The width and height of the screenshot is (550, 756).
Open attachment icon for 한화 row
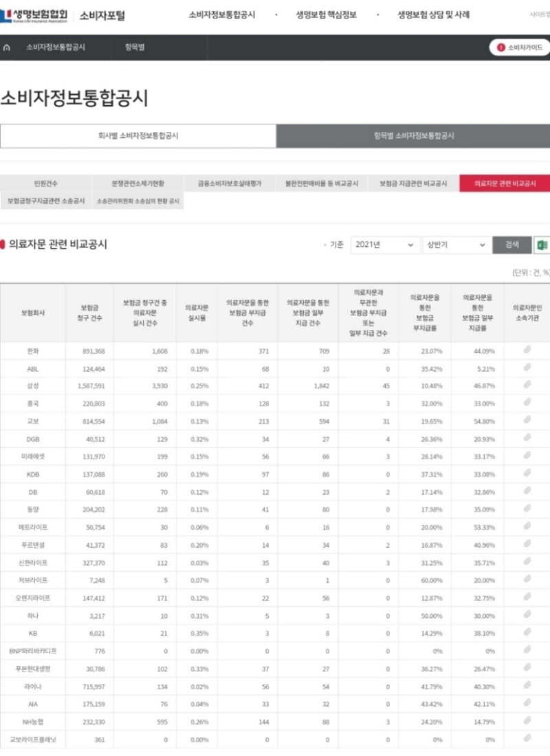coord(527,350)
